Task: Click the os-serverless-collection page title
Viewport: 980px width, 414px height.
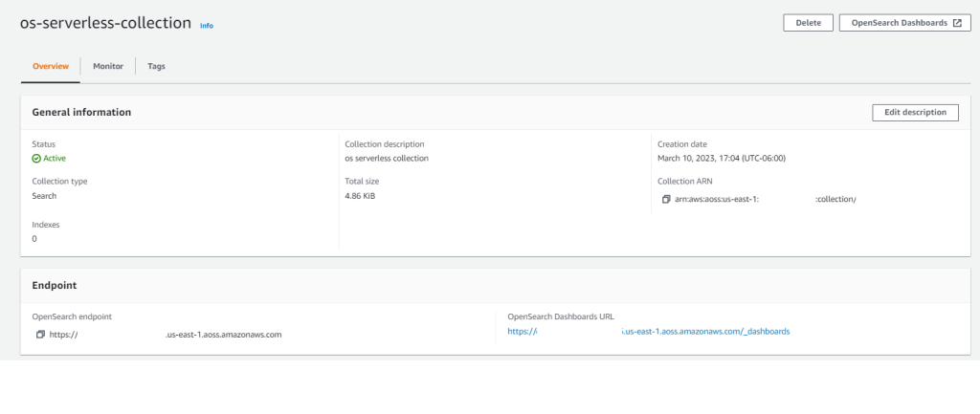Action: coord(106,23)
